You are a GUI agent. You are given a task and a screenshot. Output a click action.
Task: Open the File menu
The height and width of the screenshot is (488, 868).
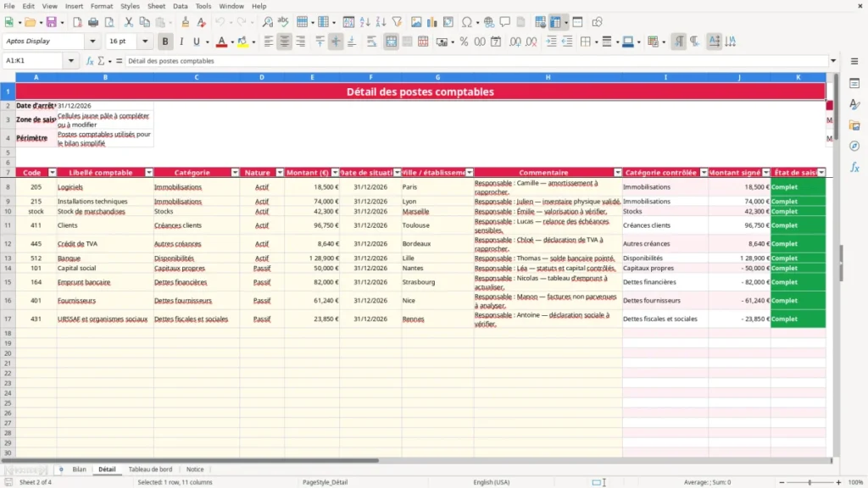[9, 6]
